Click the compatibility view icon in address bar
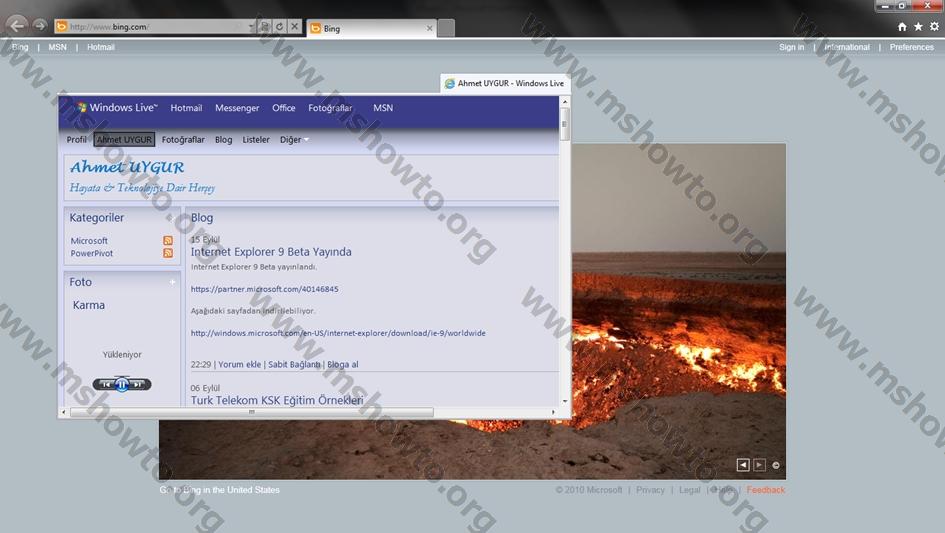 (x=264, y=27)
